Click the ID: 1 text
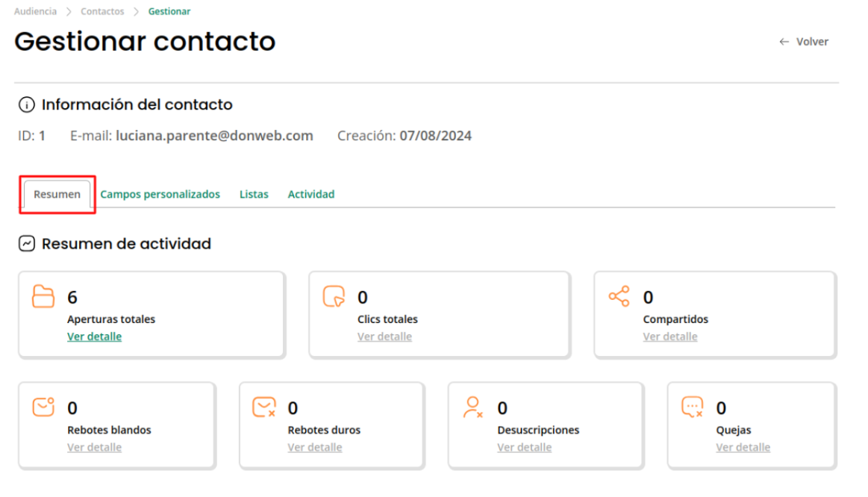Viewport: 868px width, 497px height. (x=31, y=136)
